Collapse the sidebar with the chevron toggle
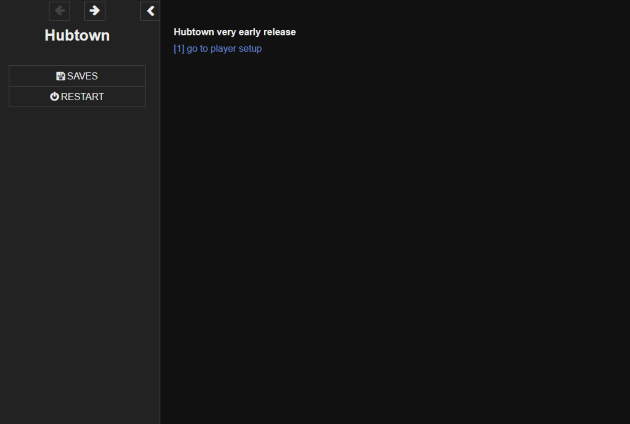 [x=150, y=11]
